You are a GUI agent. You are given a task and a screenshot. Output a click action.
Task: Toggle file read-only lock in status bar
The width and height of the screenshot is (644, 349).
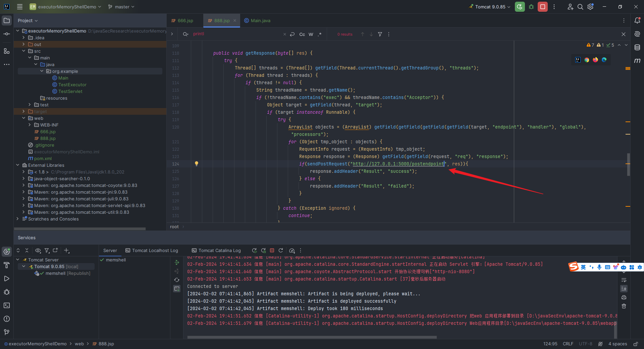(x=636, y=344)
